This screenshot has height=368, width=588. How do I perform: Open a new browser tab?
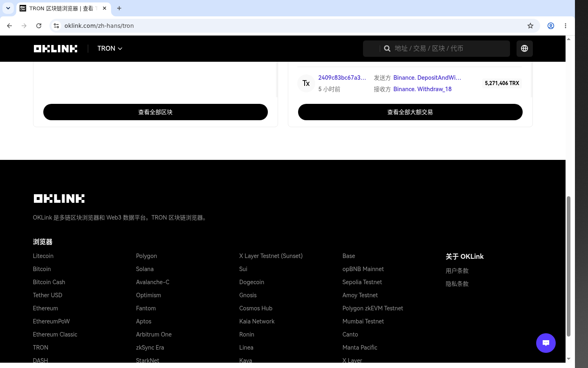(x=119, y=8)
